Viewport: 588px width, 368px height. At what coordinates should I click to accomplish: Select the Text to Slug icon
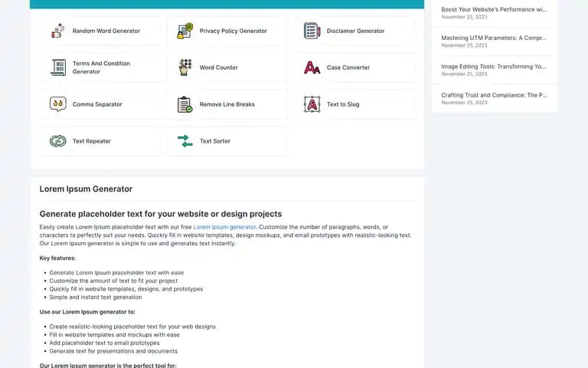312,104
